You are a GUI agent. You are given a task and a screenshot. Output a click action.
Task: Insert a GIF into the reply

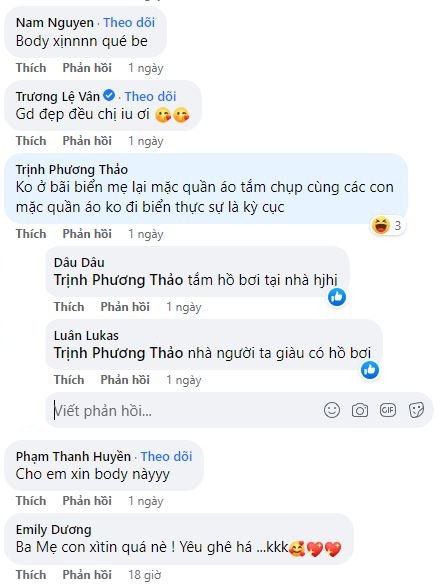tap(388, 410)
